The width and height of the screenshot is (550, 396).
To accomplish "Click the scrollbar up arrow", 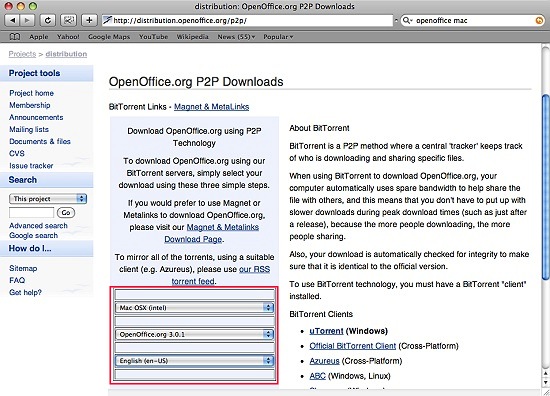I will 545,373.
